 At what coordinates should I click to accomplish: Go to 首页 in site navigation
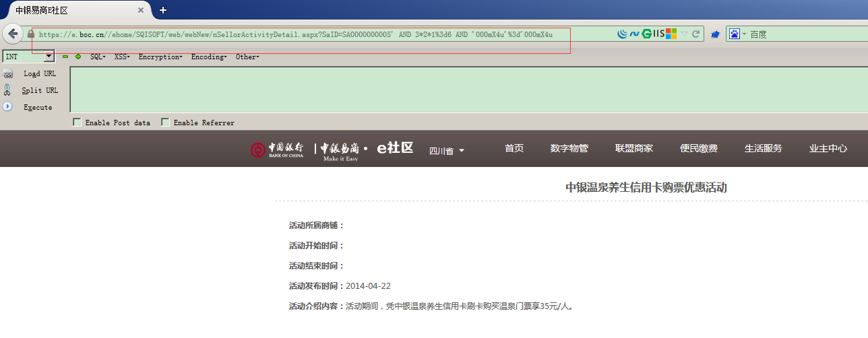pos(514,148)
